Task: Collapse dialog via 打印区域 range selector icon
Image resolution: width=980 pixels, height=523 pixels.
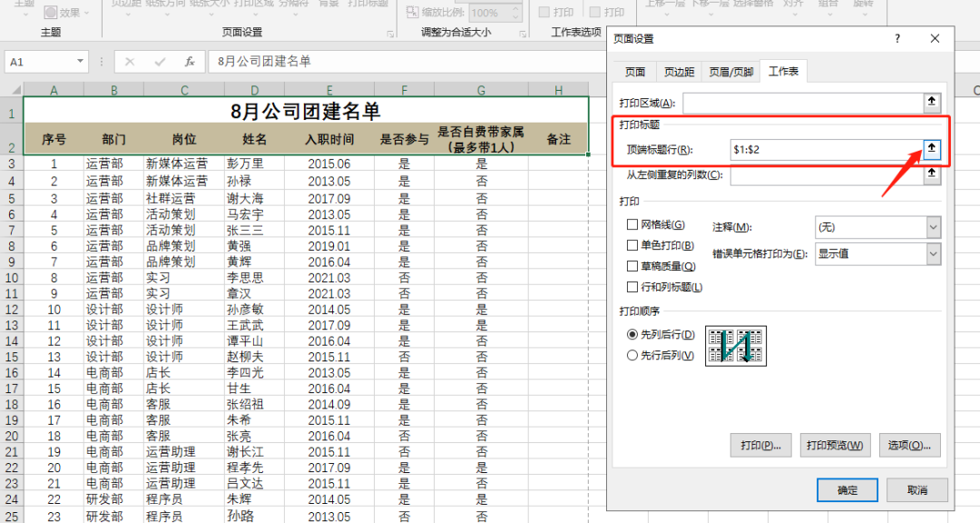Action: (x=932, y=102)
